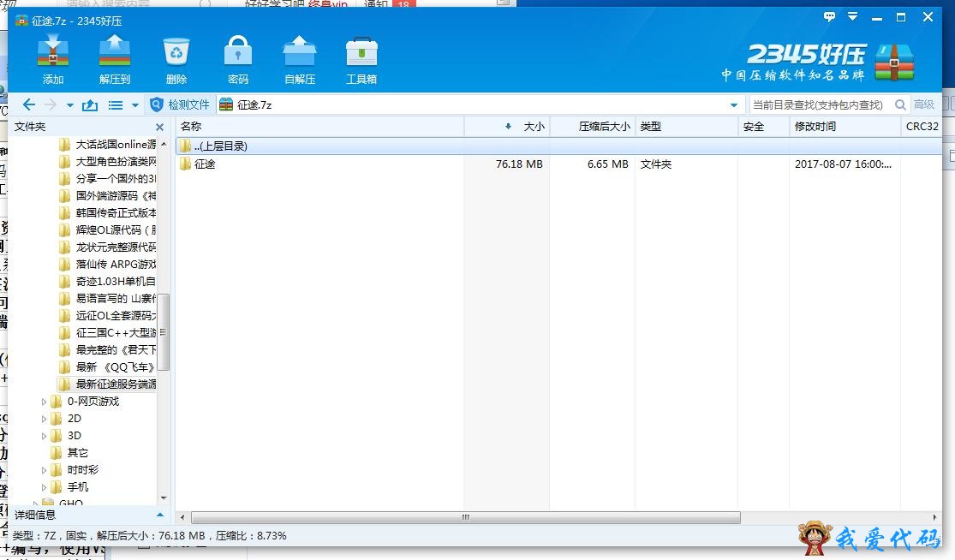Sort by CRC32 column header
955x560 pixels.
pyautogui.click(x=922, y=127)
